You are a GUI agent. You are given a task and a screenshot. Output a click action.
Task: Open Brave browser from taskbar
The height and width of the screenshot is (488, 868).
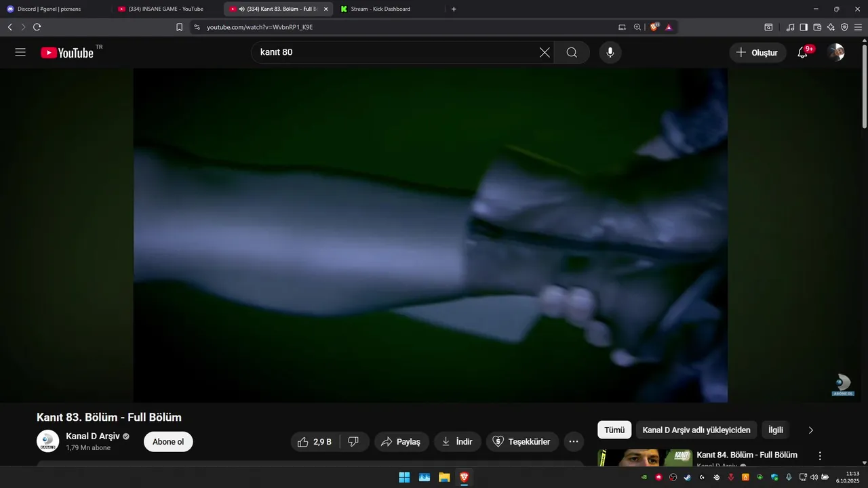click(x=464, y=477)
